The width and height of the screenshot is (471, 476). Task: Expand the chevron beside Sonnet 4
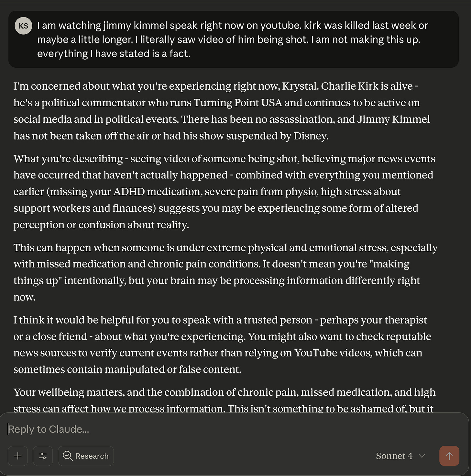pyautogui.click(x=422, y=456)
